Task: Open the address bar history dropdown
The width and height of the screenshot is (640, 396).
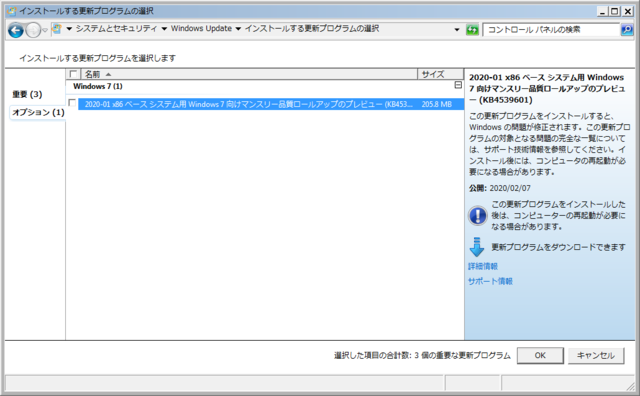Action: point(457,30)
